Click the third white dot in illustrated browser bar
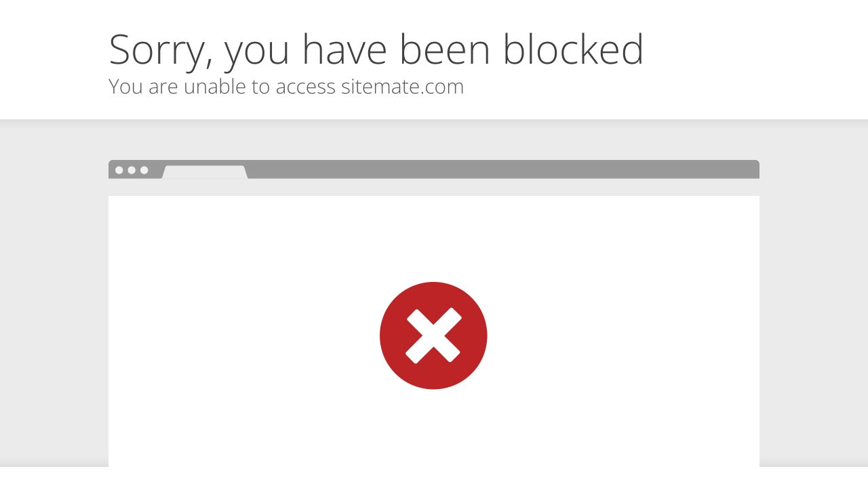868x488 pixels. pyautogui.click(x=144, y=170)
